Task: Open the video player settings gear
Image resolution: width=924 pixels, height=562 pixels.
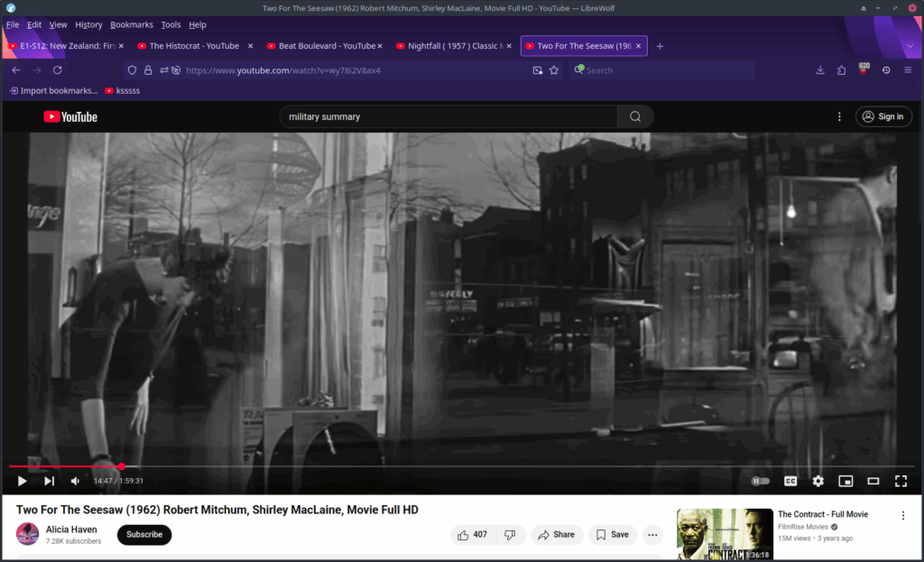Action: (818, 482)
